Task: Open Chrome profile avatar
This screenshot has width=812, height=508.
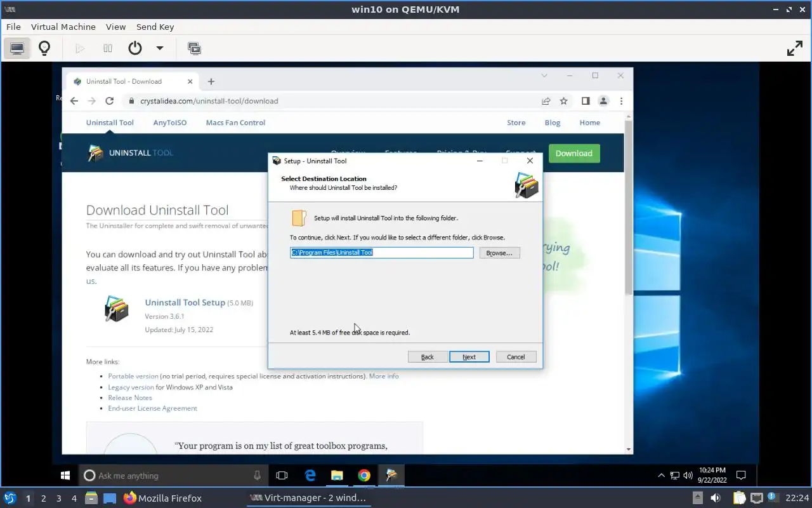Action: (603, 101)
